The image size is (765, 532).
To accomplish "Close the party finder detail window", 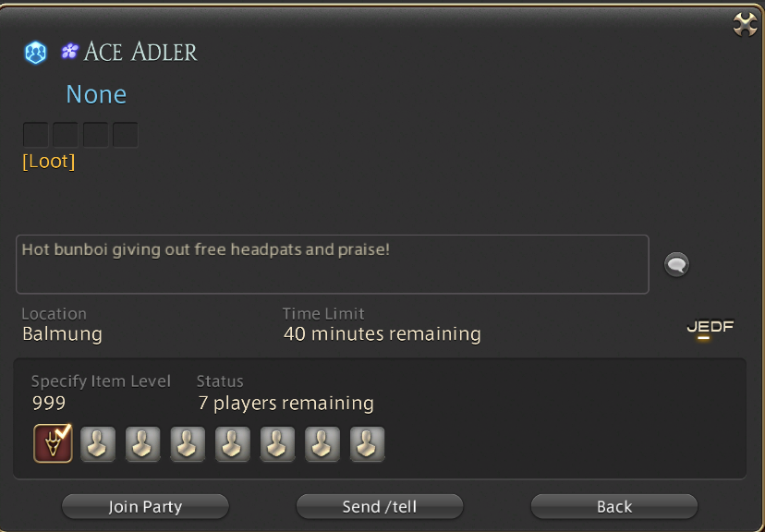I will (x=745, y=24).
